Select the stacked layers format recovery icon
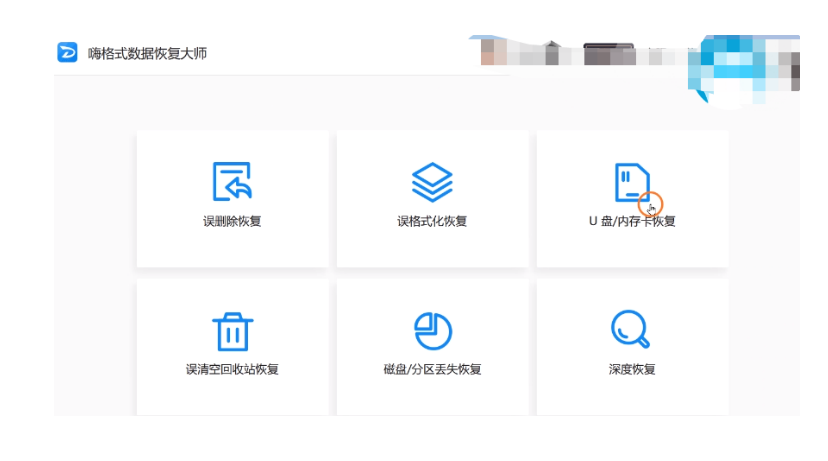 [432, 182]
